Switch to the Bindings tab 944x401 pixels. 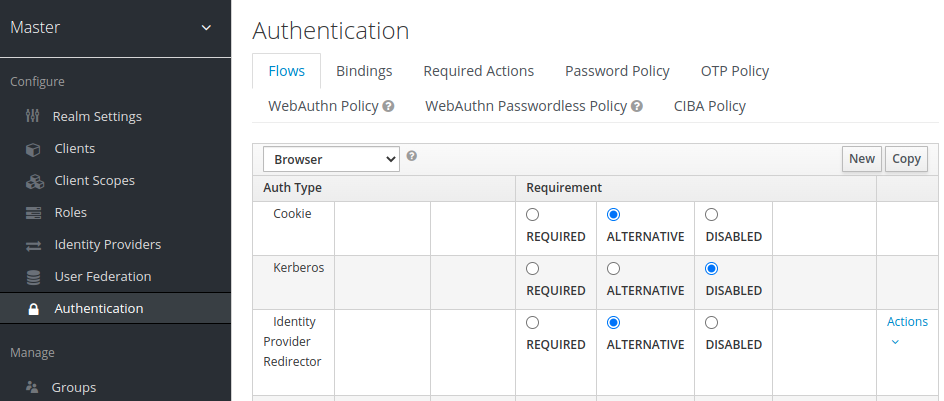(x=364, y=71)
